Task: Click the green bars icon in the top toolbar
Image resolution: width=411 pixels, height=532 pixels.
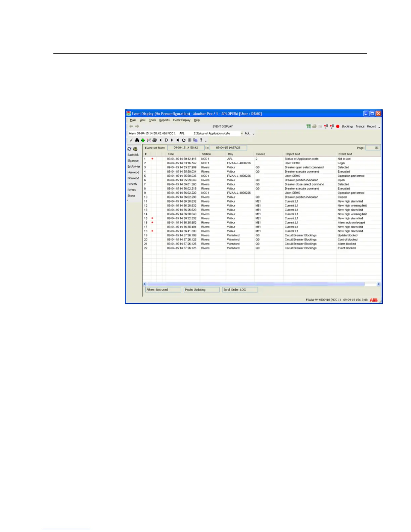Action: pos(309,127)
